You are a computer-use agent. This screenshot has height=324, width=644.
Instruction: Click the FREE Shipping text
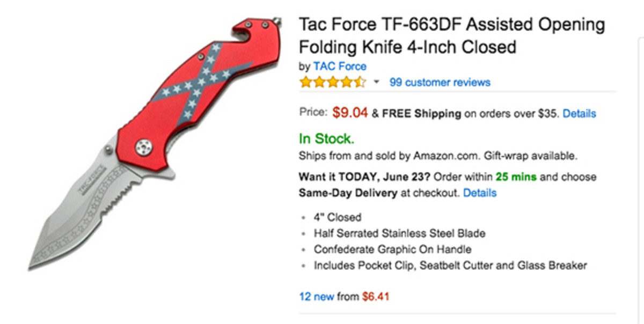[x=421, y=114]
